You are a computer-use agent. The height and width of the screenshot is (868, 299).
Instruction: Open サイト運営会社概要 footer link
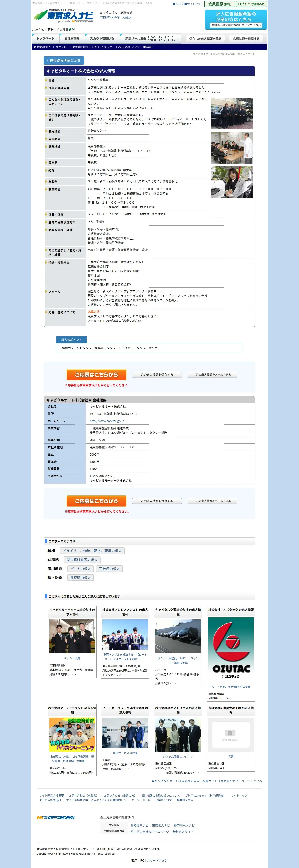[x=51, y=796]
